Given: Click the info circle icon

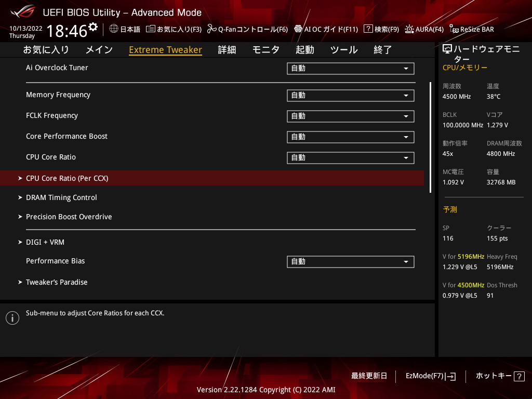Looking at the screenshot, I should 12,318.
